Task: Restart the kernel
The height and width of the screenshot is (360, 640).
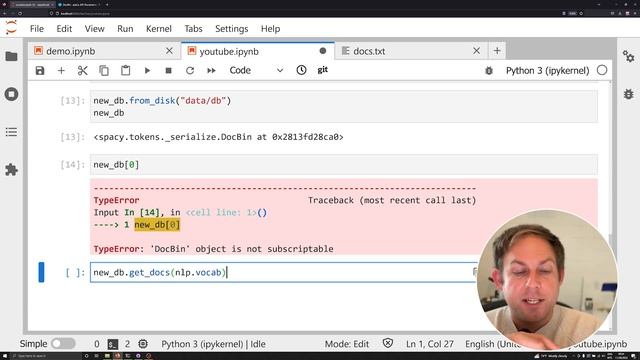Action: [190, 71]
